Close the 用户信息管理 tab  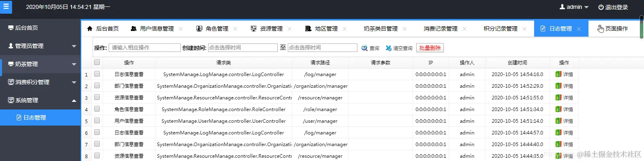coord(181,29)
